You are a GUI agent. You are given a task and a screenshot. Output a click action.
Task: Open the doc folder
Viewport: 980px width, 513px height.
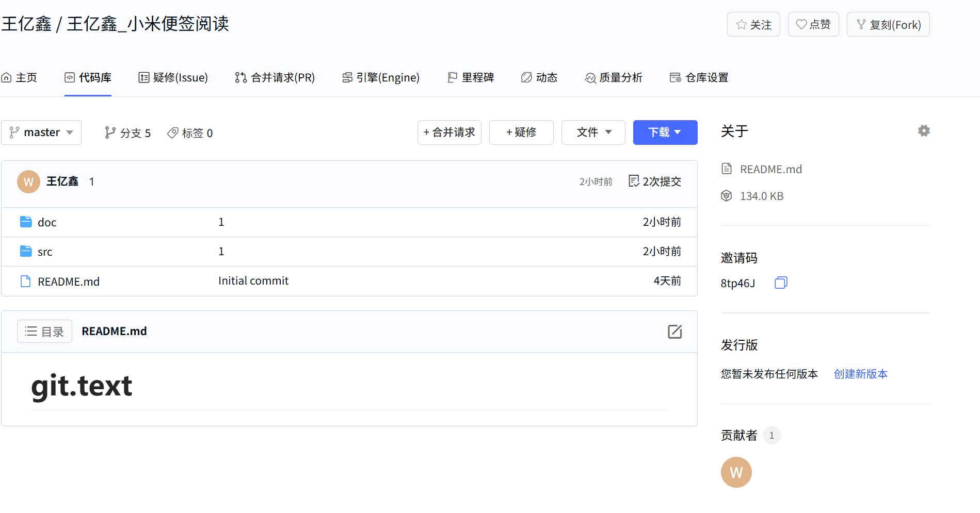coord(47,222)
